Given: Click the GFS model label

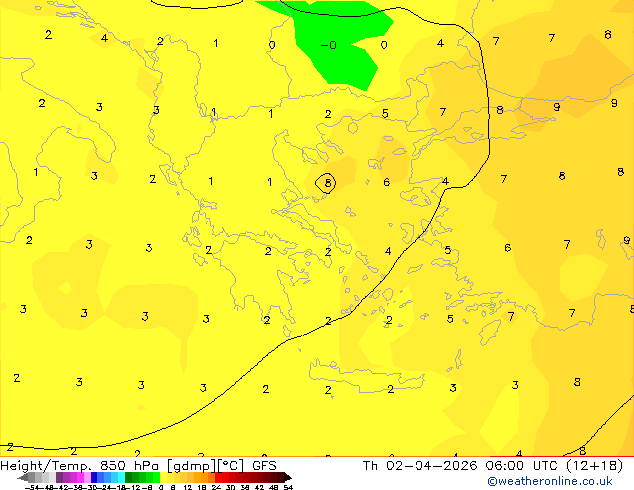Looking at the screenshot, I should 264,466.
